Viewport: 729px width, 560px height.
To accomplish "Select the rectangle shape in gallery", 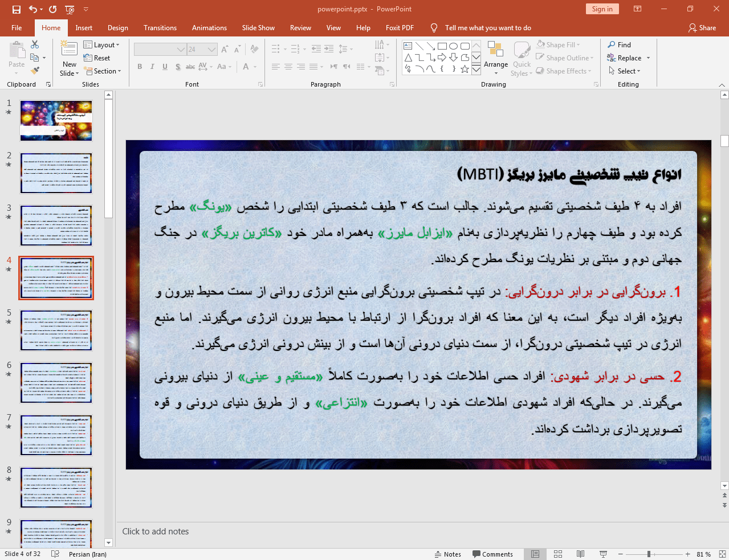I will (x=442, y=46).
